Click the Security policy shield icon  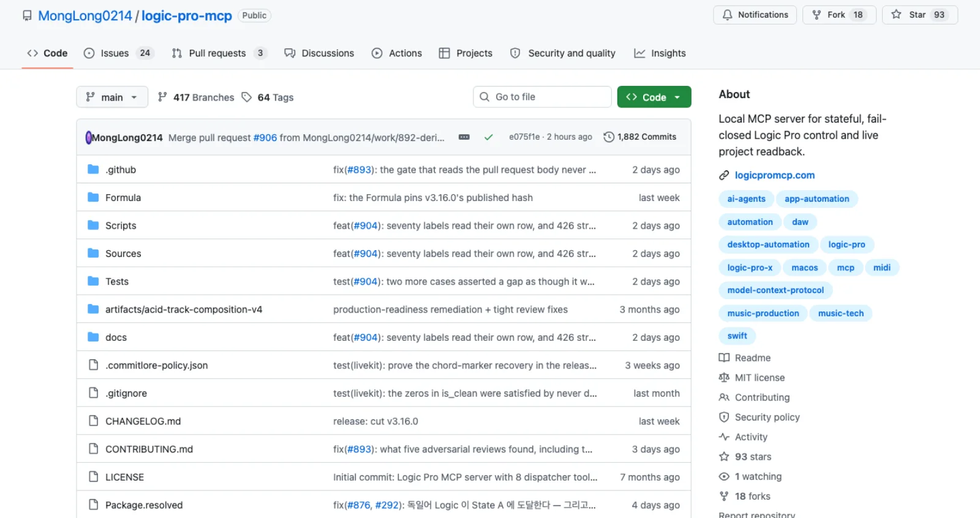click(724, 417)
